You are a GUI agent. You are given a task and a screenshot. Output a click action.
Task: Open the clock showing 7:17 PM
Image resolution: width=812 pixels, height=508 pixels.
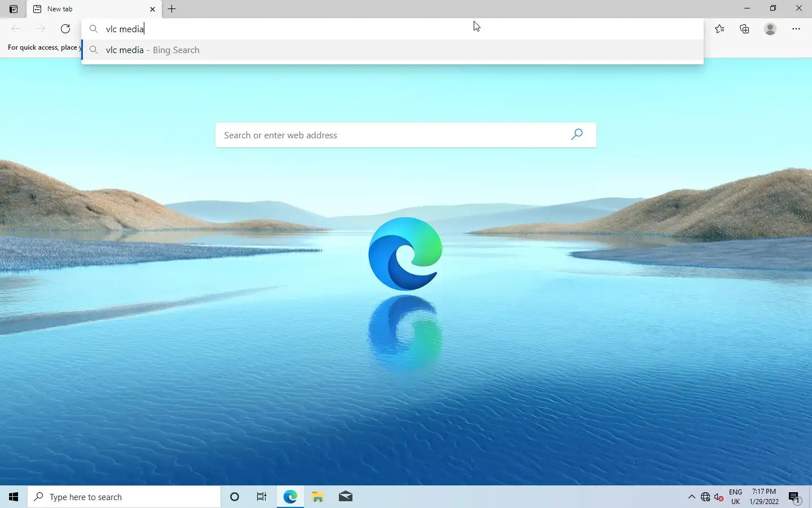click(x=764, y=497)
